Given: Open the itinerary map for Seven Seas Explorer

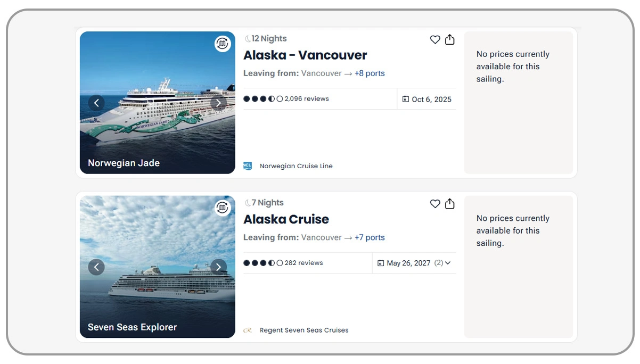Looking at the screenshot, I should coord(222,208).
